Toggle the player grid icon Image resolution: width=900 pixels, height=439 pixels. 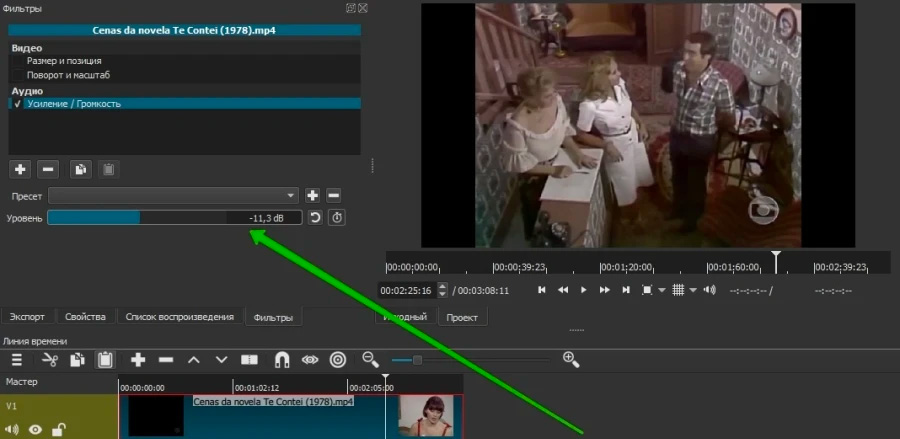click(678, 290)
